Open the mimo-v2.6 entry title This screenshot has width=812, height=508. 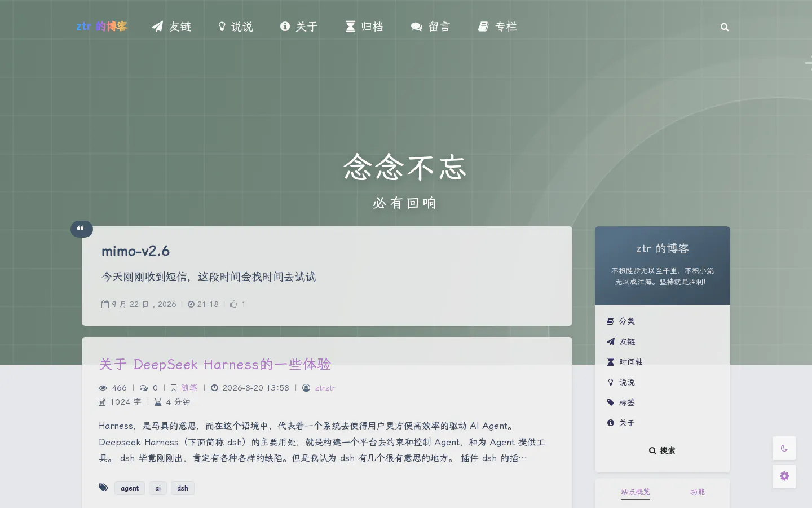135,251
